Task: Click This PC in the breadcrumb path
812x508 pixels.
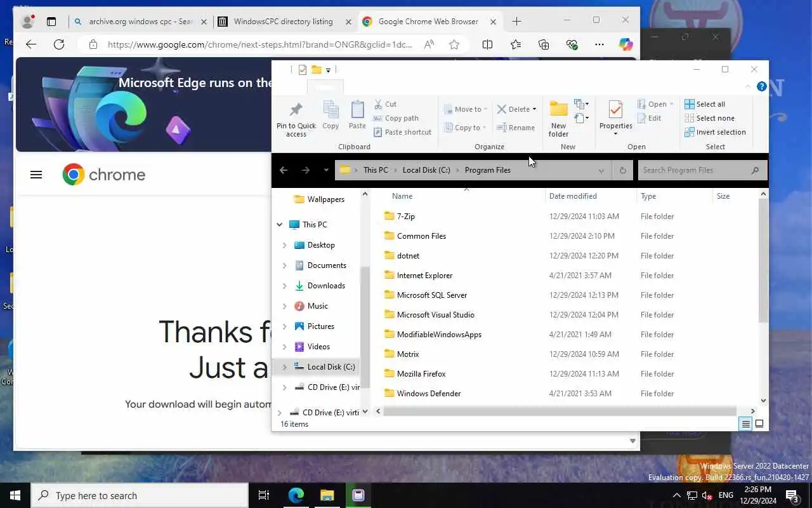Action: pyautogui.click(x=376, y=170)
